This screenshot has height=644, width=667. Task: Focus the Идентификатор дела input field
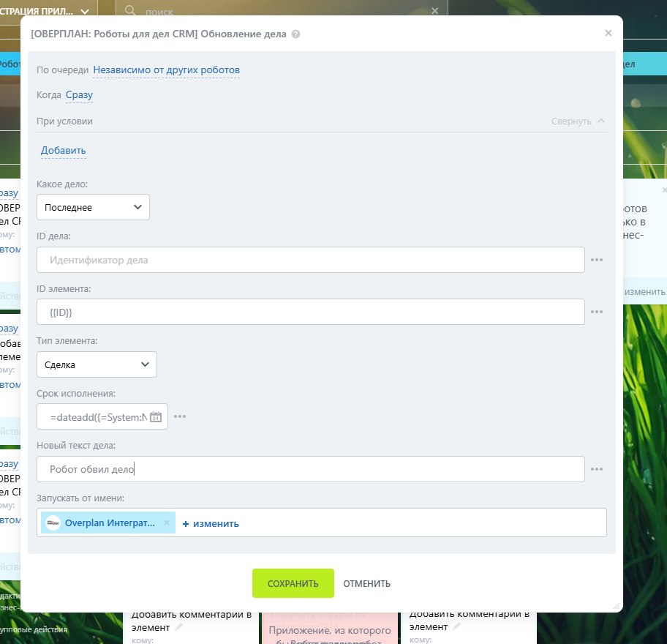point(310,260)
